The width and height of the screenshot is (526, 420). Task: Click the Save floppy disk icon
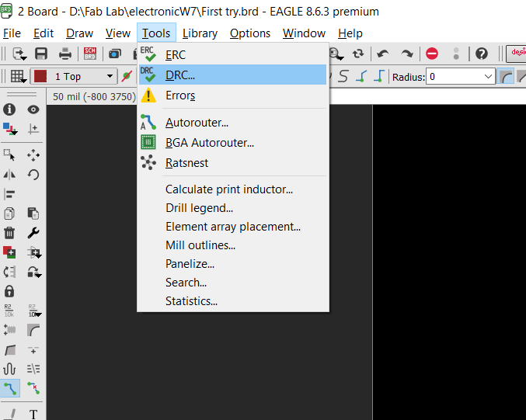pos(41,54)
